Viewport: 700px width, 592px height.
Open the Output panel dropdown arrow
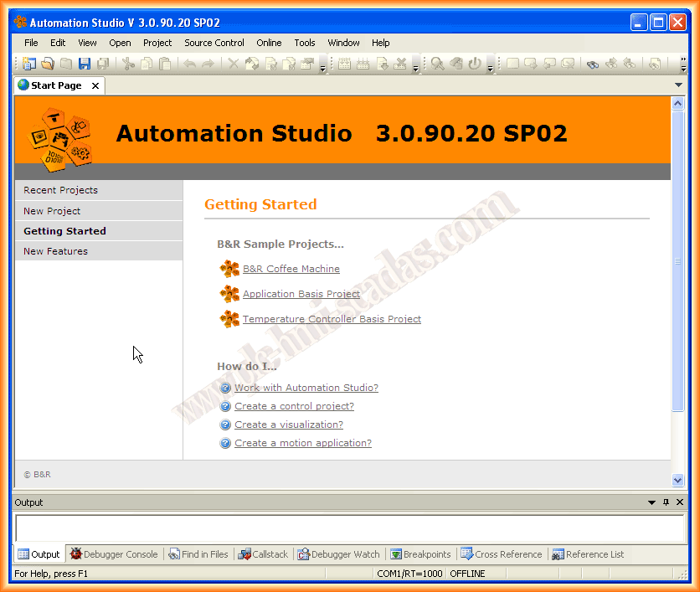pos(652,502)
